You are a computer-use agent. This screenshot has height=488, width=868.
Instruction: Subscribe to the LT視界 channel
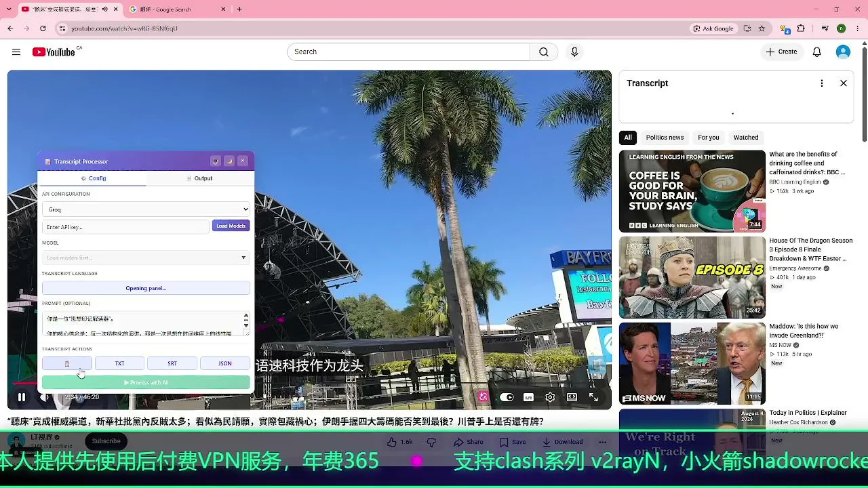pyautogui.click(x=106, y=441)
